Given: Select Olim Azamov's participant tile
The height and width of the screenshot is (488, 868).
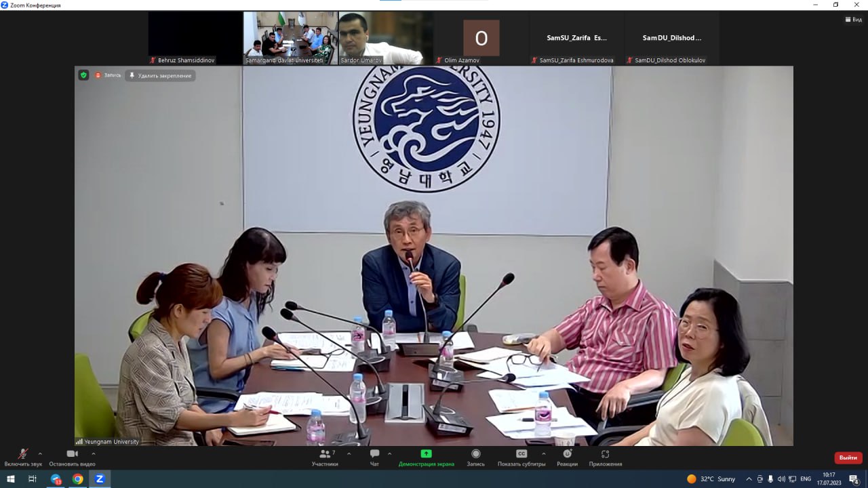Looking at the screenshot, I should point(481,38).
